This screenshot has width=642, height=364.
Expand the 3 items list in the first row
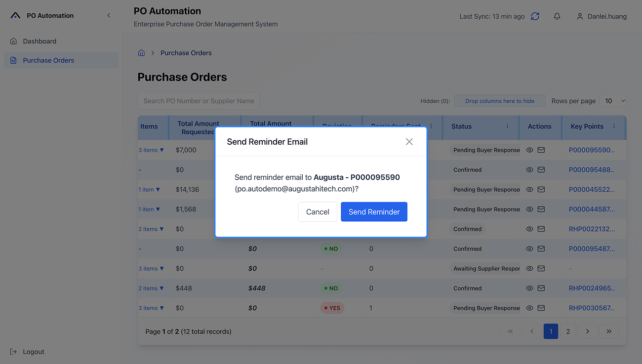tap(151, 150)
